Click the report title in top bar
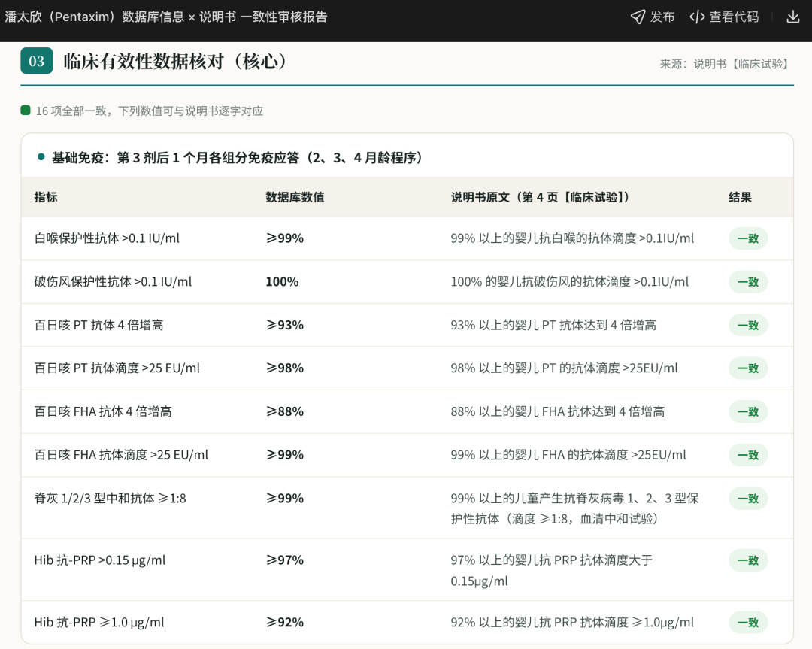The image size is (812, 649). [x=166, y=17]
